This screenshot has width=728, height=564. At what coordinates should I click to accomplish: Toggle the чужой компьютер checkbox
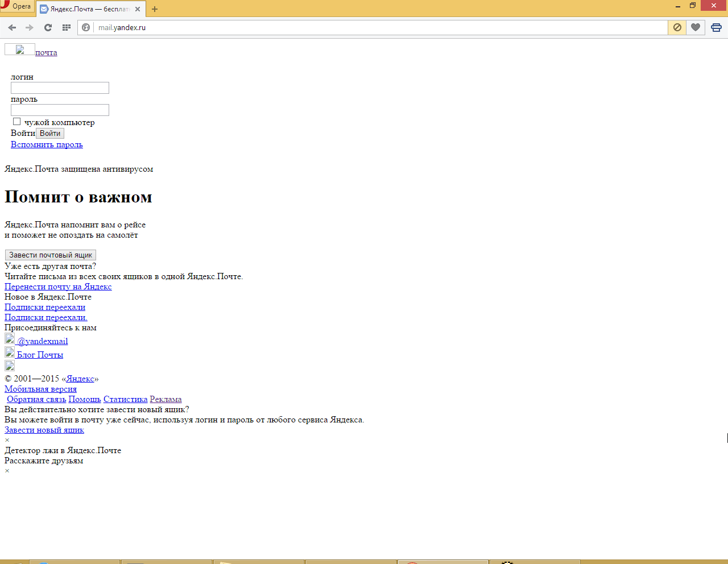pyautogui.click(x=17, y=122)
